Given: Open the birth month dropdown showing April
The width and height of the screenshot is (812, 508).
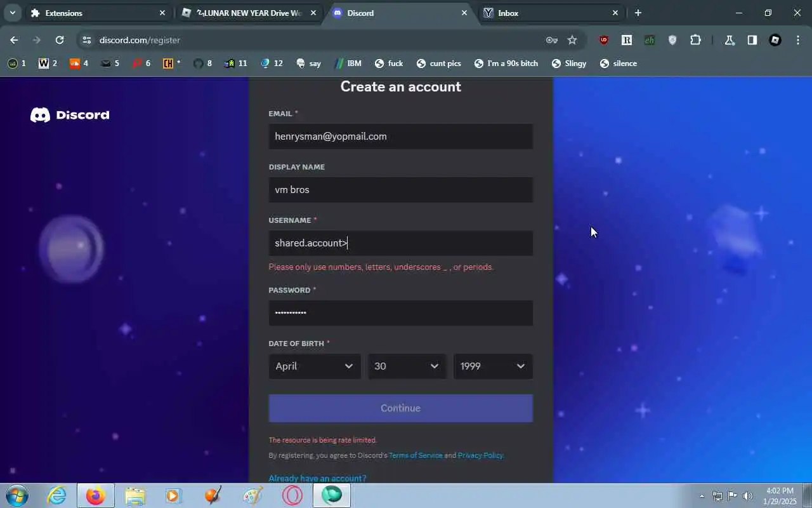Looking at the screenshot, I should point(315,366).
